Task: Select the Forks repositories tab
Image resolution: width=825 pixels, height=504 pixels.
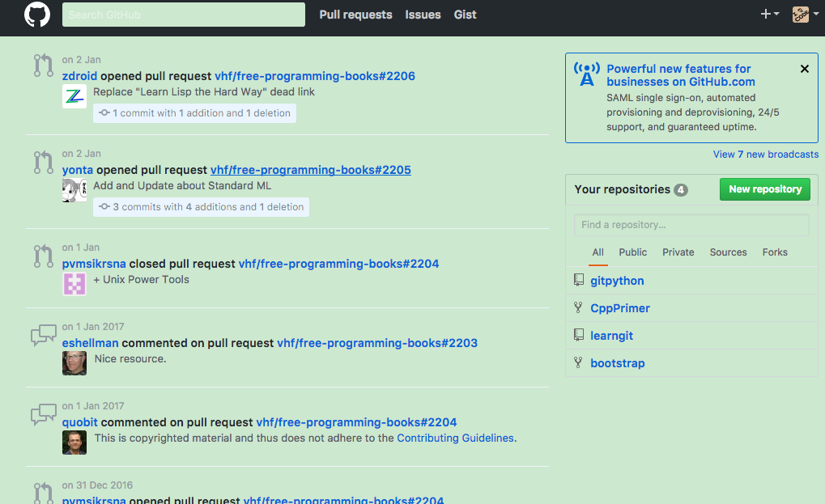Action: coord(775,252)
